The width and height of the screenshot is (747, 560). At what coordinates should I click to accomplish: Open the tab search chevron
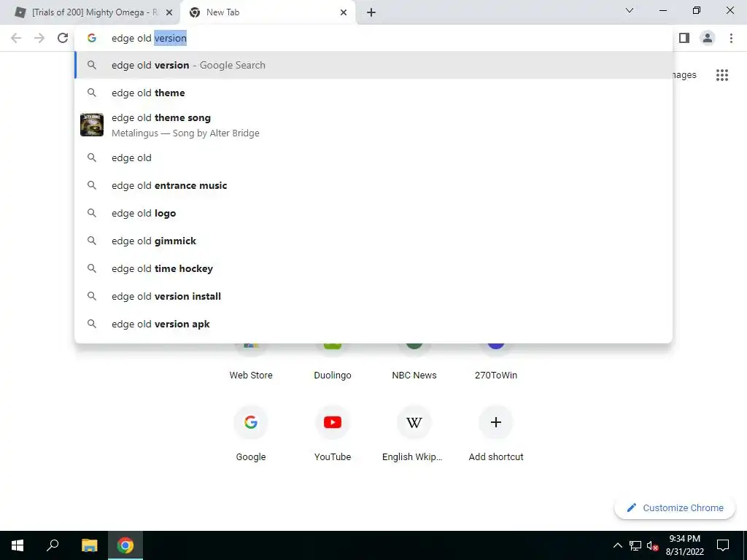click(x=630, y=10)
